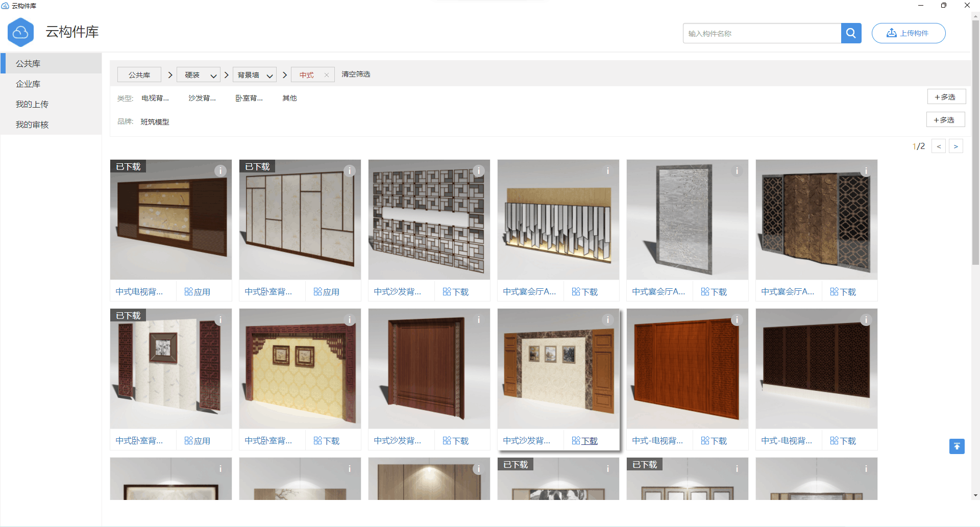Download the orange 中式-电视背... component
Image resolution: width=980 pixels, height=527 pixels.
coord(714,441)
